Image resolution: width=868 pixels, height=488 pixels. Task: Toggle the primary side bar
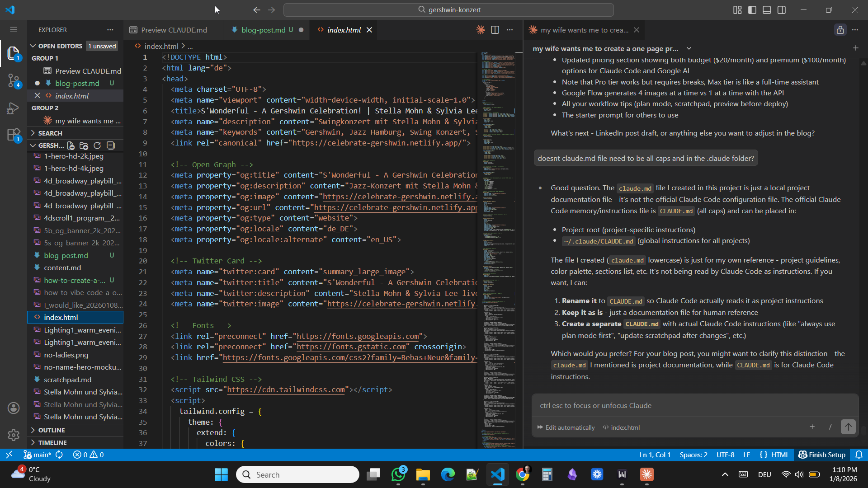[752, 9]
